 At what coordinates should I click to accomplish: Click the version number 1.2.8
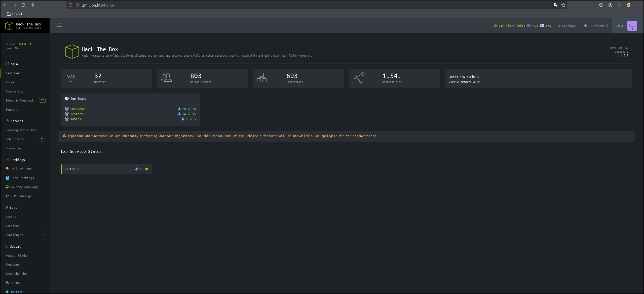pyautogui.click(x=624, y=55)
